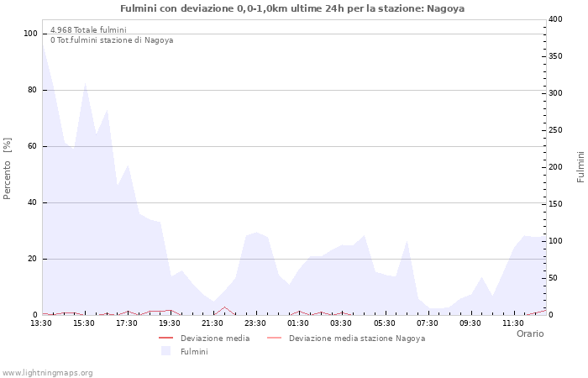Click the 80 percent axis value
Viewport: 588px width, 378px height.
33,90
